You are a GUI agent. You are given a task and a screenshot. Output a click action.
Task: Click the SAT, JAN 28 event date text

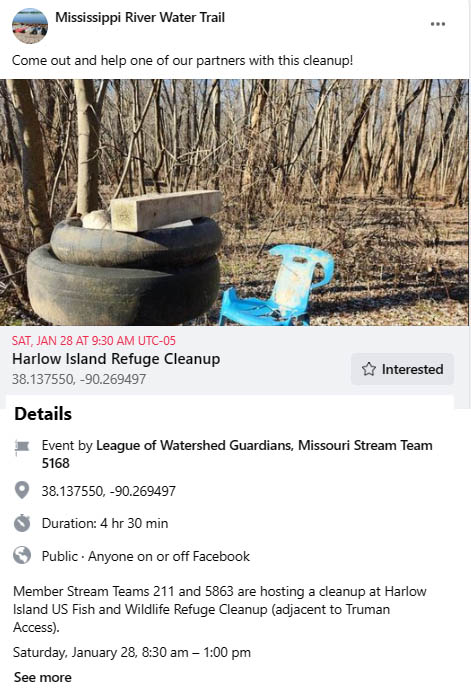(x=94, y=340)
